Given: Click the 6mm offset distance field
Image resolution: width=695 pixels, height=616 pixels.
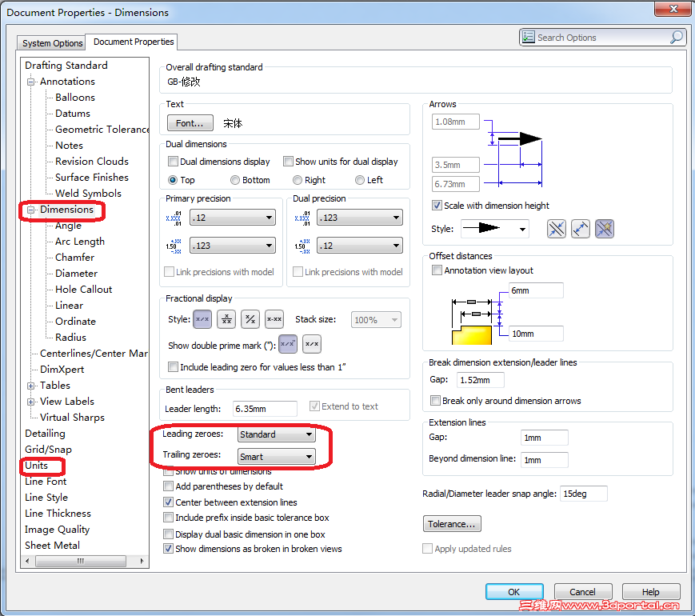Looking at the screenshot, I should 536,290.
